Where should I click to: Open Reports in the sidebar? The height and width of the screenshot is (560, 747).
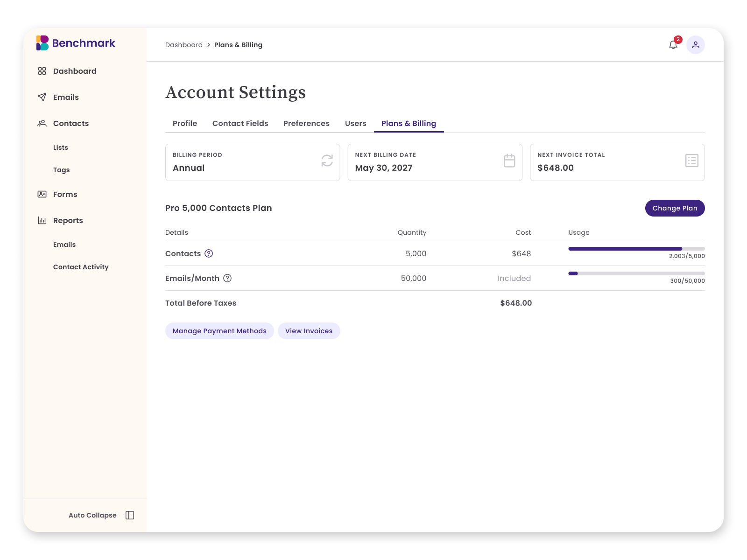(68, 220)
